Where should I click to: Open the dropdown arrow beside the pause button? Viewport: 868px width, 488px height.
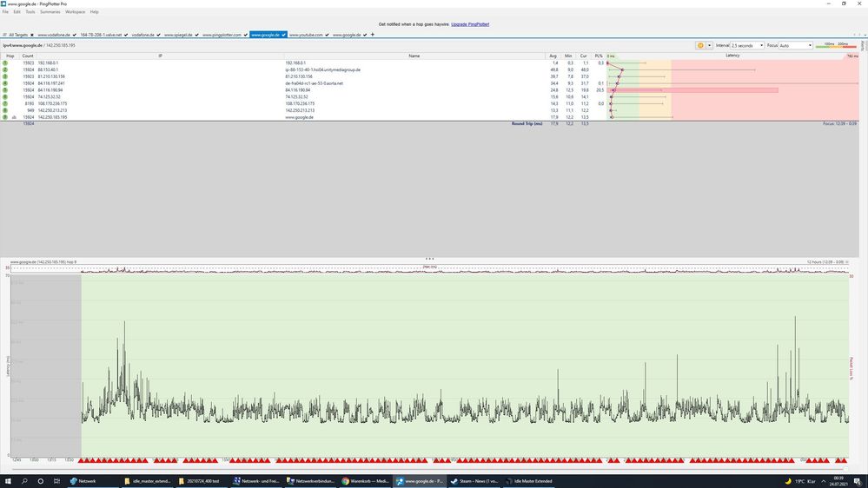coord(708,45)
